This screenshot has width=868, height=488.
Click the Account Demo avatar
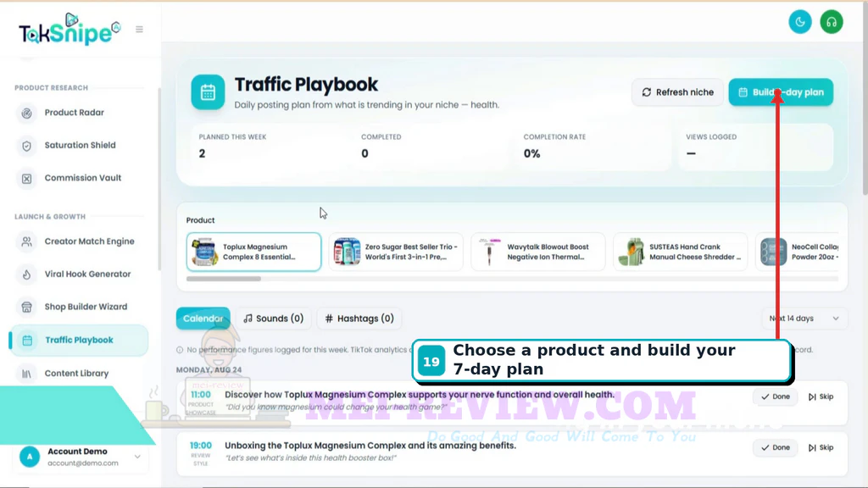click(30, 457)
